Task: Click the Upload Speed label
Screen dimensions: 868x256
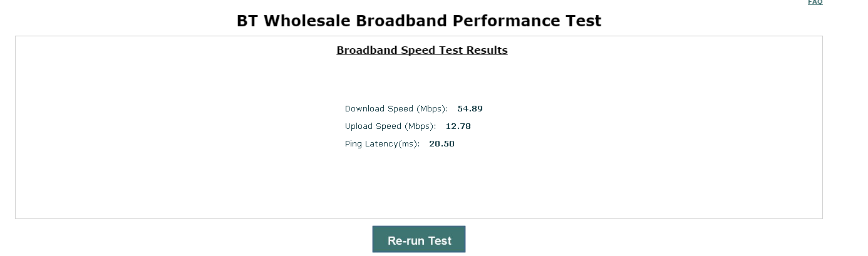Action: pyautogui.click(x=390, y=126)
